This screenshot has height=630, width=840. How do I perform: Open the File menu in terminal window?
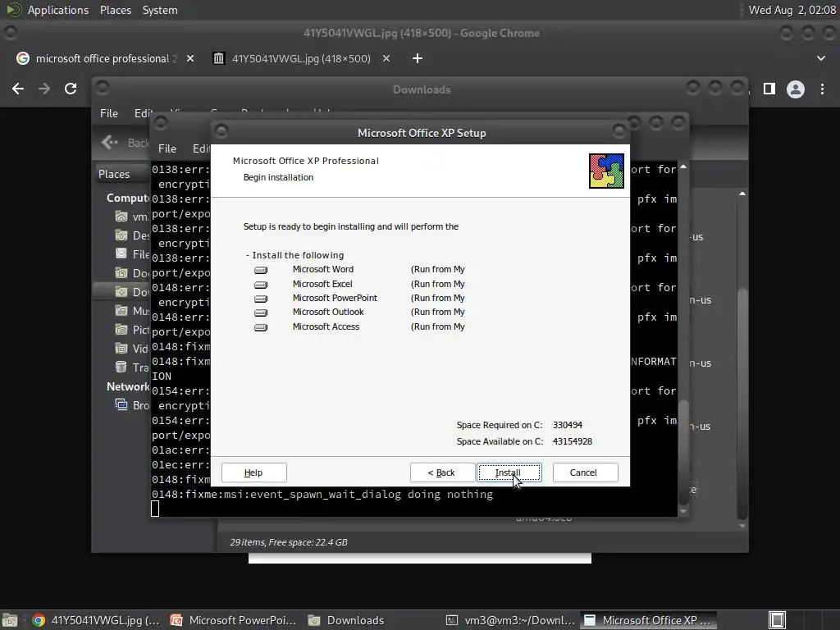167,149
